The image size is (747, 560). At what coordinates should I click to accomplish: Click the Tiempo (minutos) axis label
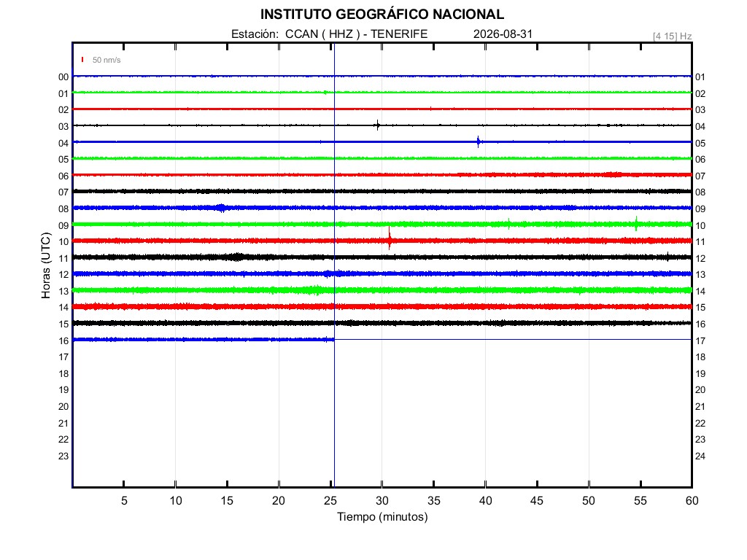click(x=382, y=517)
